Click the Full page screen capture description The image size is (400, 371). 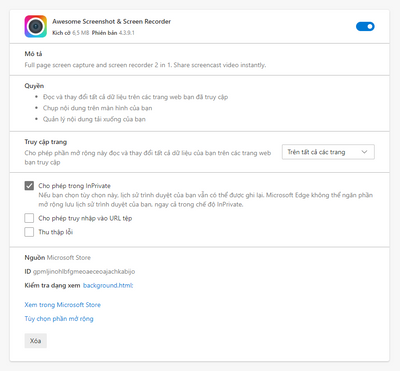(x=145, y=65)
